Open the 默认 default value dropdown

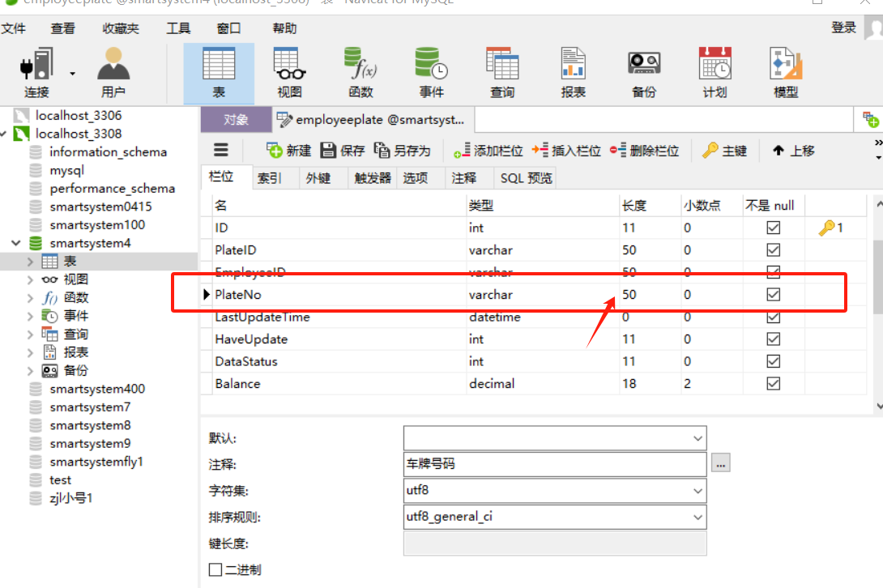point(697,438)
